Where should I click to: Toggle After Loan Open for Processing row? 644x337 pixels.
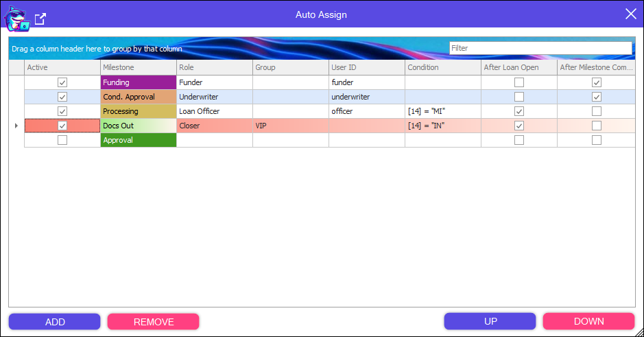coord(519,111)
